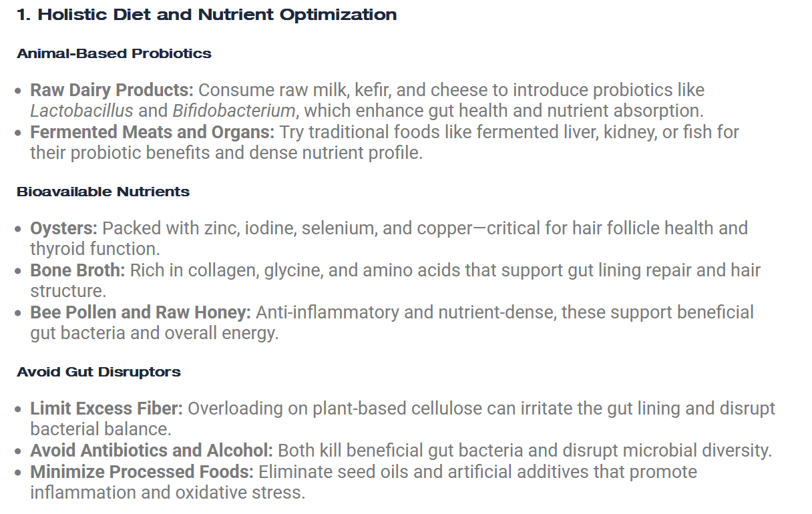Click the phrase 'gut bacteria and overall energy'
This screenshot has width=812, height=514.
click(x=152, y=333)
